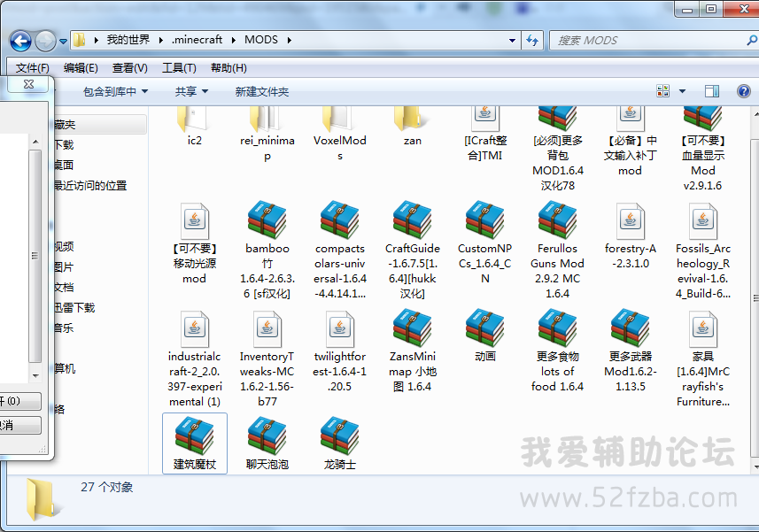759x532 pixels.
Task: Select the bamboo竹 1.6.4 archive
Action: point(267,251)
